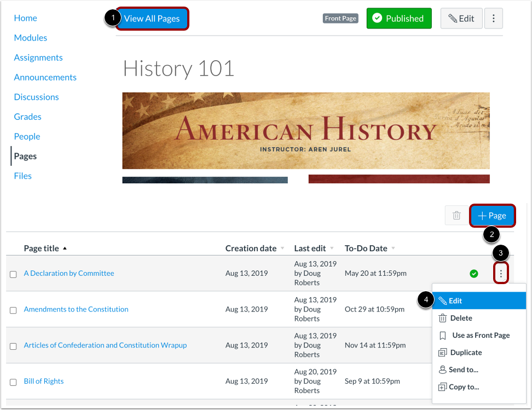The height and width of the screenshot is (410, 532).
Task: Click the Nov 14 at 11:59pm to-do date
Action: point(375,345)
